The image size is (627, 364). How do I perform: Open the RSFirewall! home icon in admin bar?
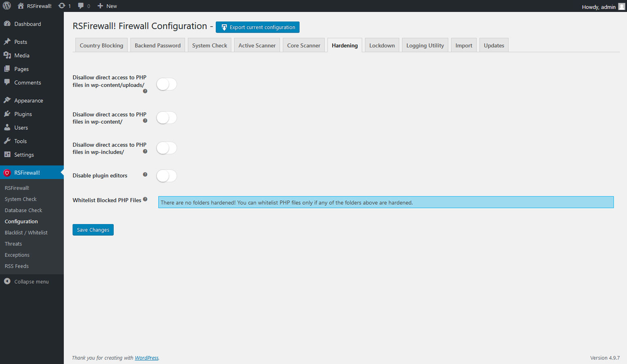pos(21,6)
